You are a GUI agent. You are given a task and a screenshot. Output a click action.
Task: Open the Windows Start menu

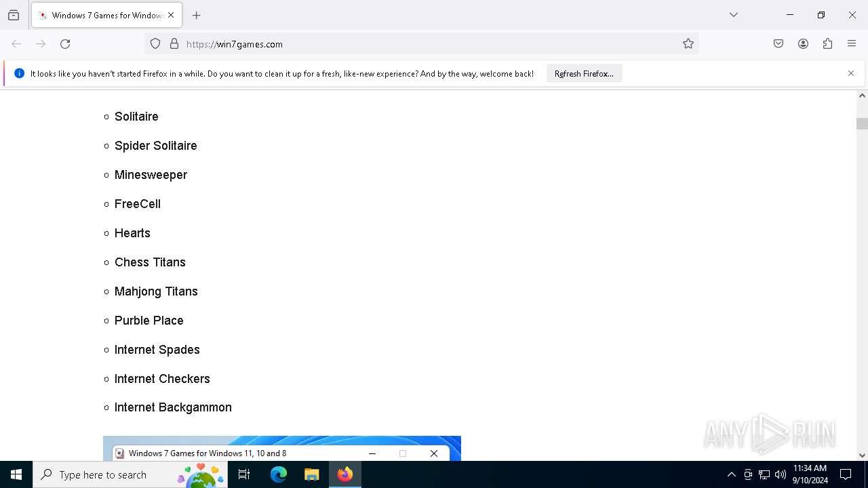coord(16,474)
